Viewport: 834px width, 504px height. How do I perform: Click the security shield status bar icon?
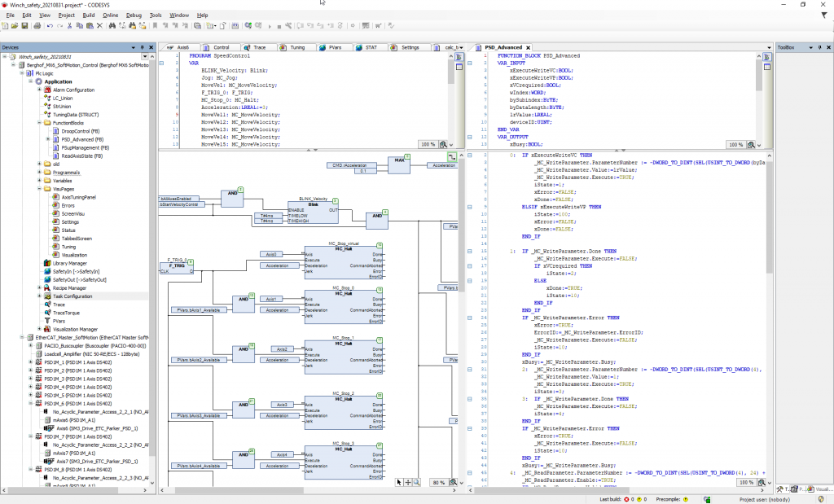tap(821, 499)
